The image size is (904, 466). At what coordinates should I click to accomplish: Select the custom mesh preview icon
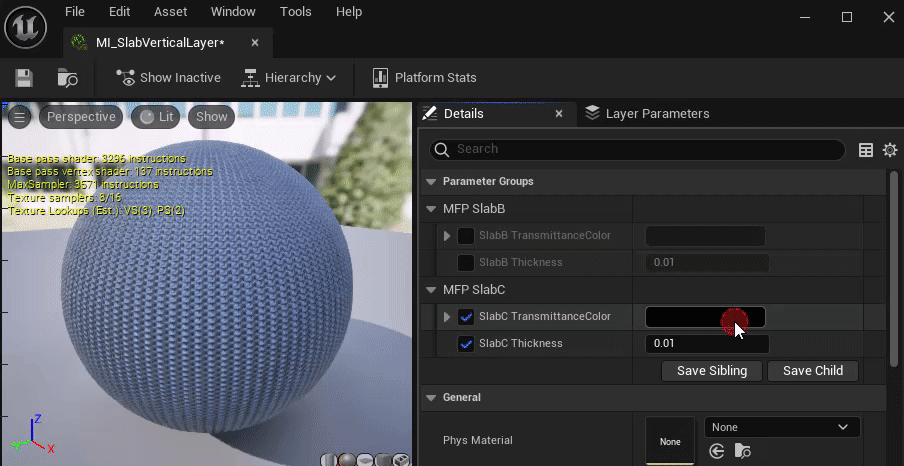(402, 460)
